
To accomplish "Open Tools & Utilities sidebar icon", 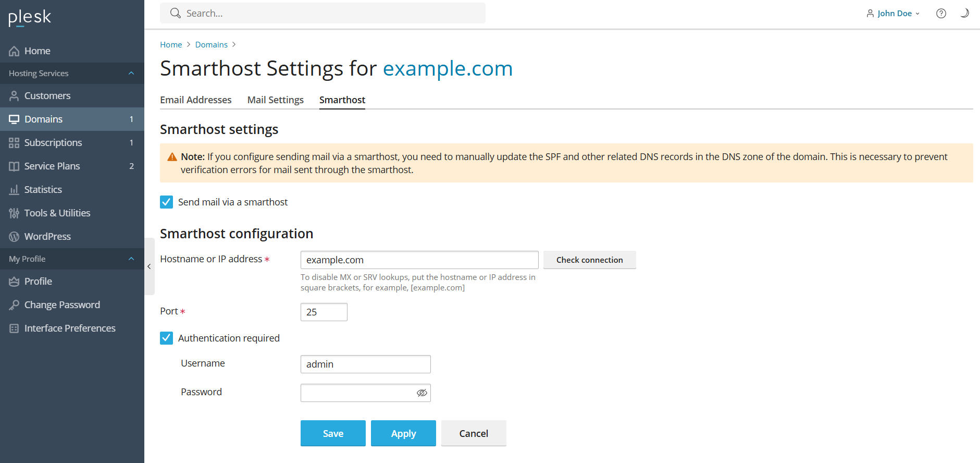I will (x=14, y=213).
